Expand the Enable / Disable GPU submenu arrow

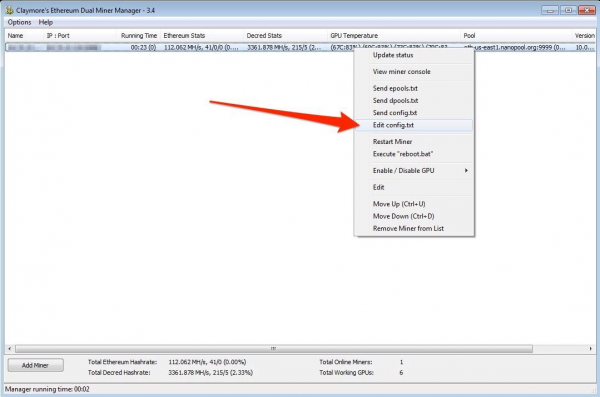[466, 170]
